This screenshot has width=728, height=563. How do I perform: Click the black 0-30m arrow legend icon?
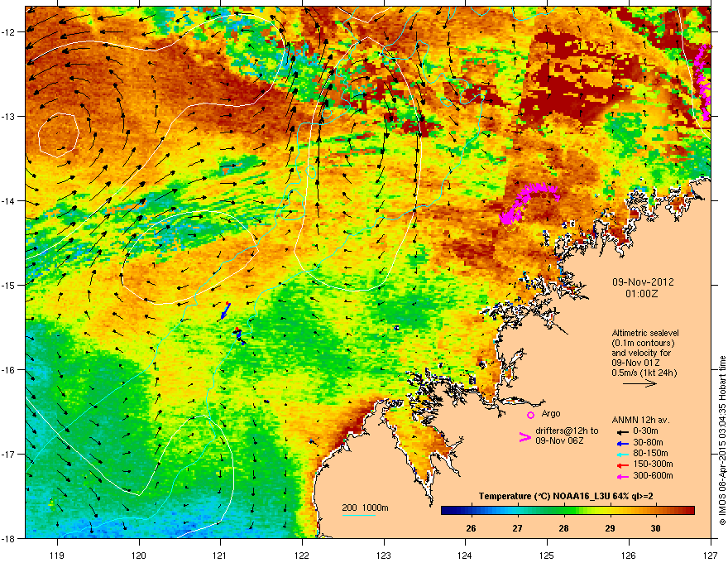click(622, 431)
